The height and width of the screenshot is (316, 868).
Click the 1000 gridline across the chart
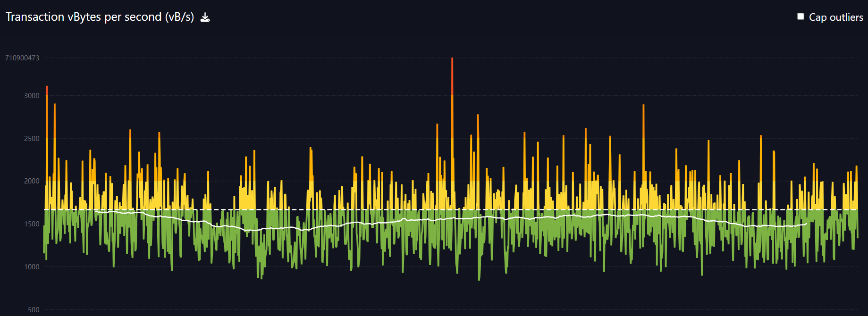566,267
